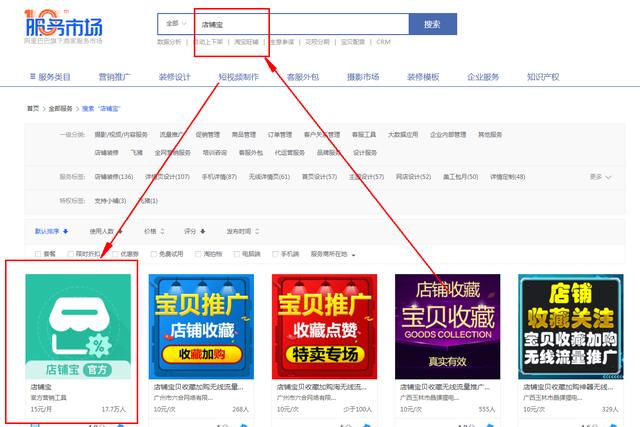Open the 店铺宝 product title under the green card

point(41,387)
